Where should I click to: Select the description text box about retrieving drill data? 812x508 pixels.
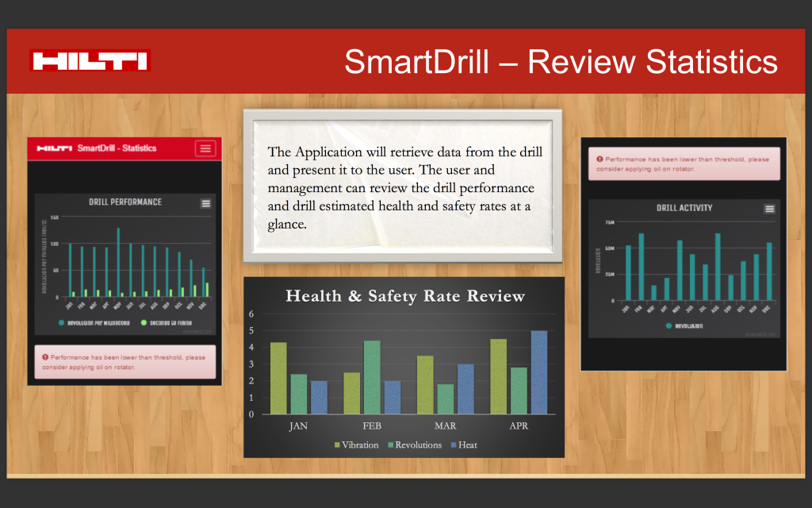[403, 186]
